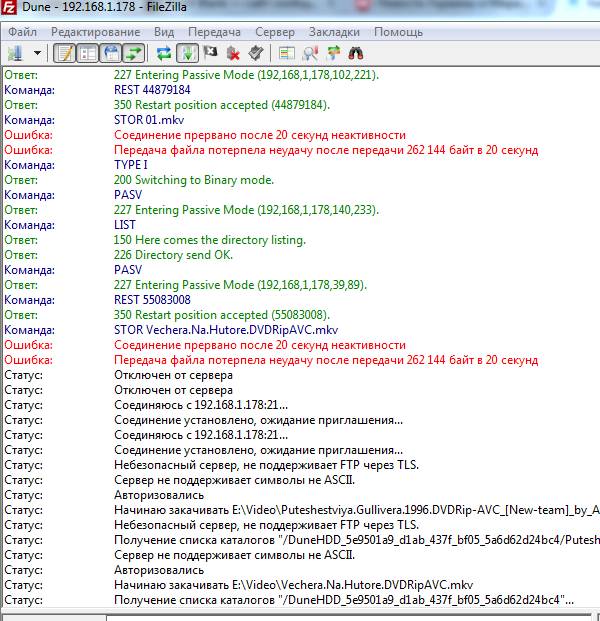
Task: Reconnect to the last server
Action: (256, 52)
